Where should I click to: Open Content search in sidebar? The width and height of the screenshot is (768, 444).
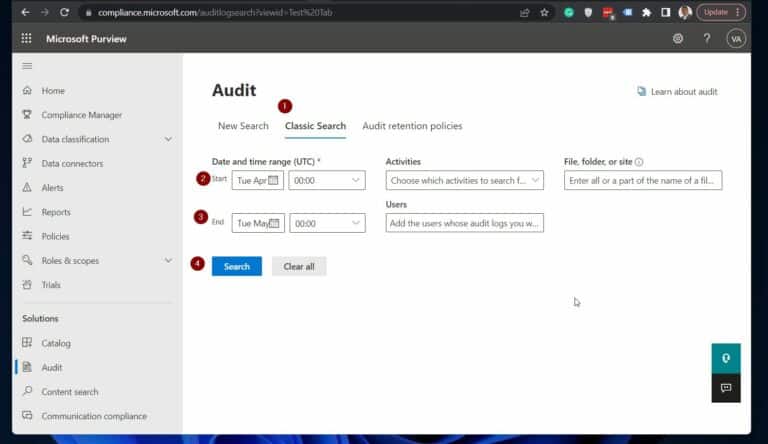click(x=70, y=392)
